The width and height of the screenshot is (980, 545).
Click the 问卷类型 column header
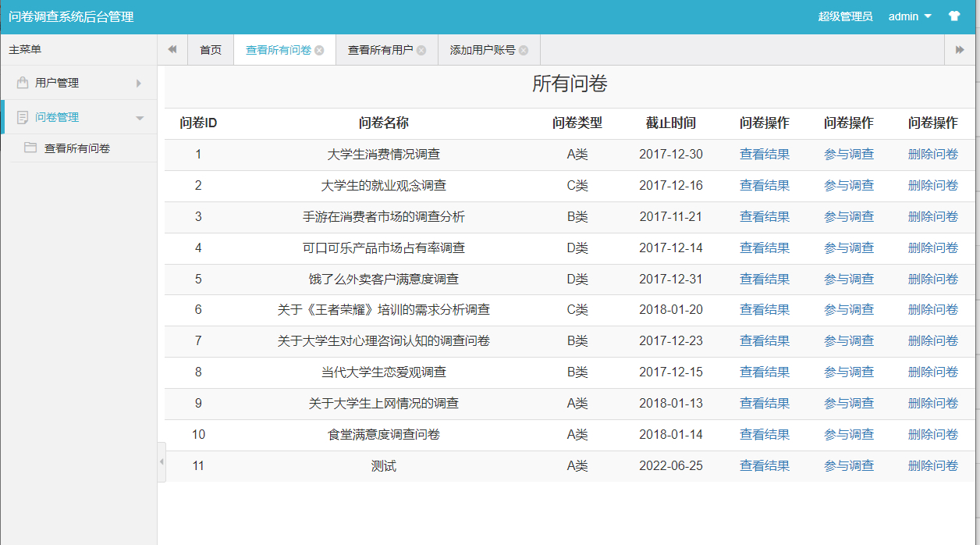pyautogui.click(x=577, y=123)
